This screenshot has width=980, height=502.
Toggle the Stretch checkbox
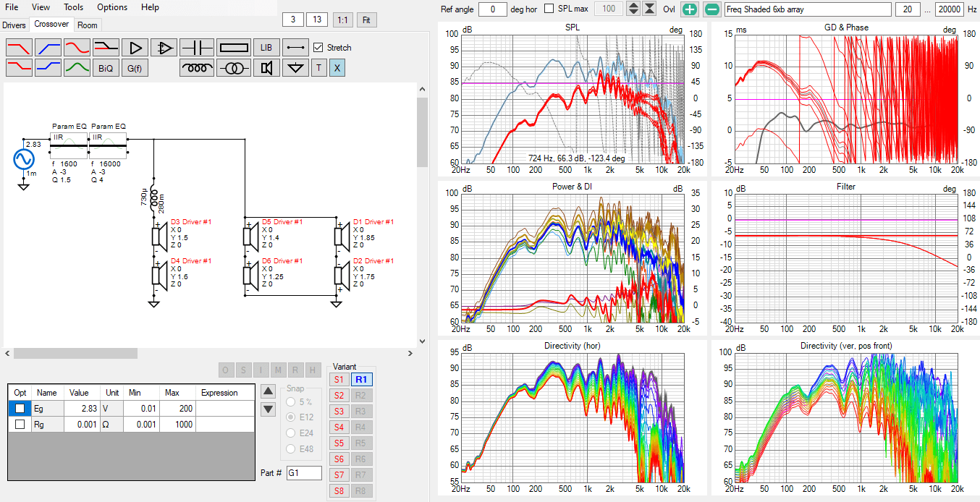click(318, 48)
